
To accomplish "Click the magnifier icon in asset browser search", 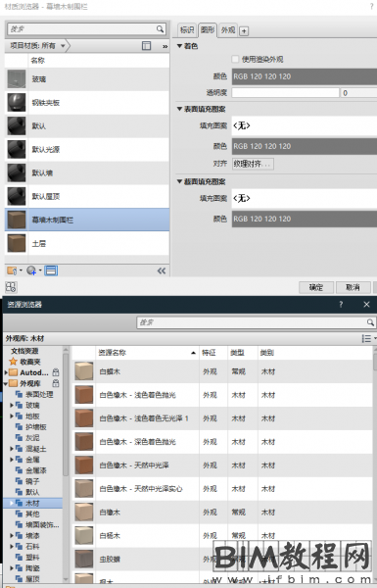I will (370, 322).
